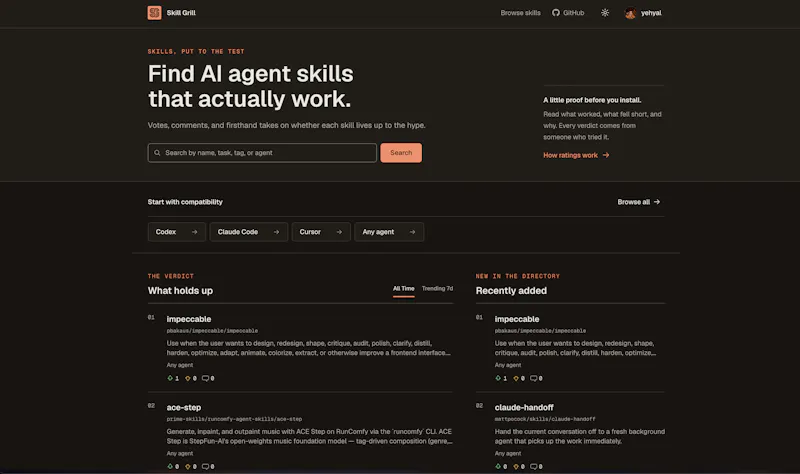Click the orange Search button
This screenshot has height=474, width=800.
coord(401,153)
